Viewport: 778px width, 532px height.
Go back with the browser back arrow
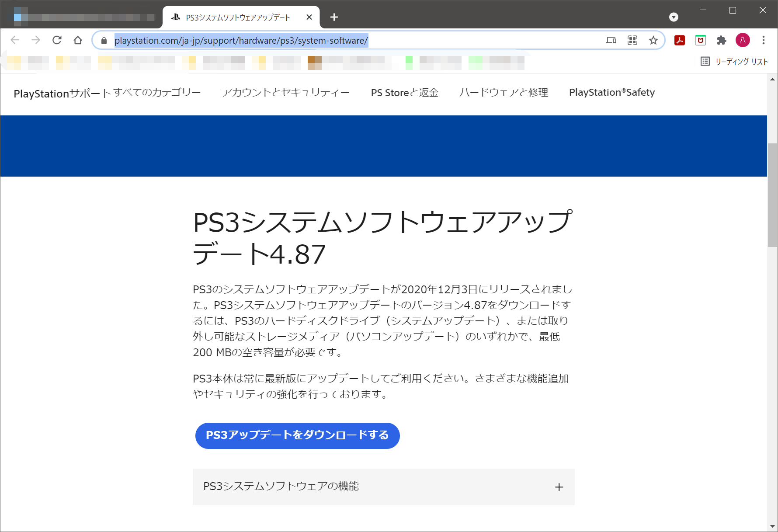pyautogui.click(x=15, y=40)
